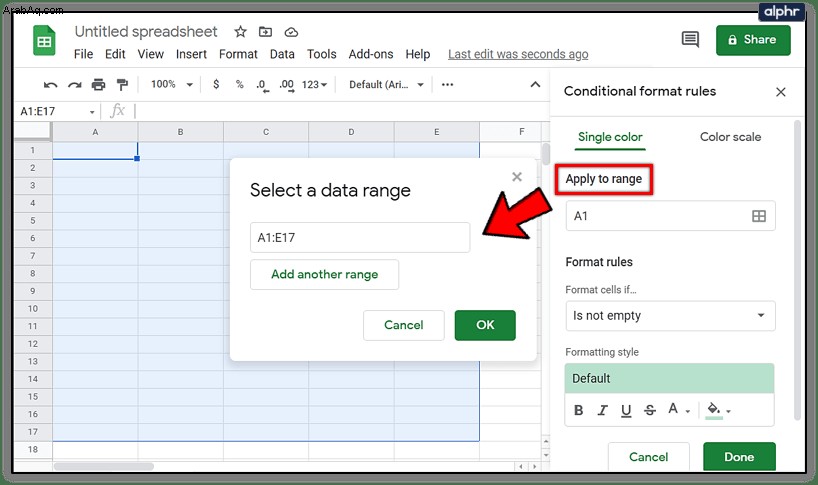This screenshot has height=485, width=818.
Task: Select column A header
Action: (x=95, y=132)
